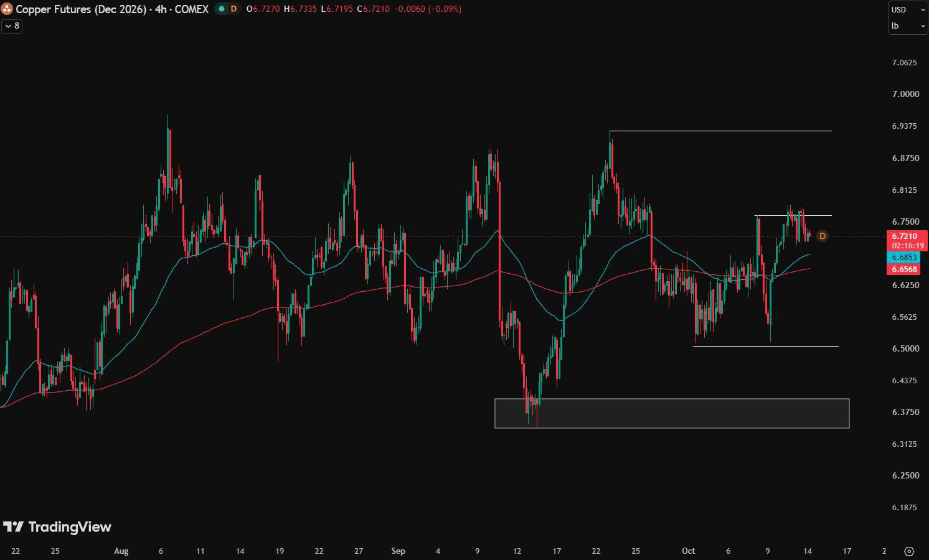Click the 6.1875 price axis label
929x560 pixels.
click(905, 508)
